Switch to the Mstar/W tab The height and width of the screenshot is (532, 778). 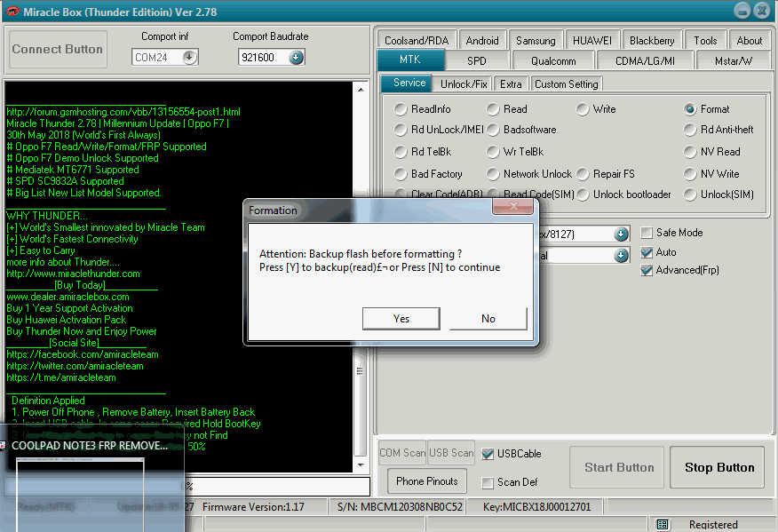(733, 61)
